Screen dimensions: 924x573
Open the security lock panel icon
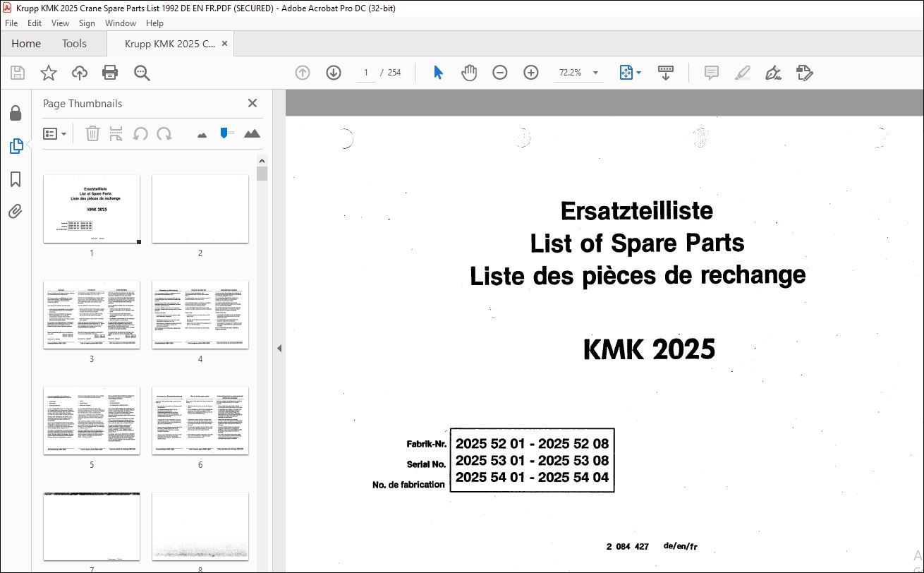[16, 114]
